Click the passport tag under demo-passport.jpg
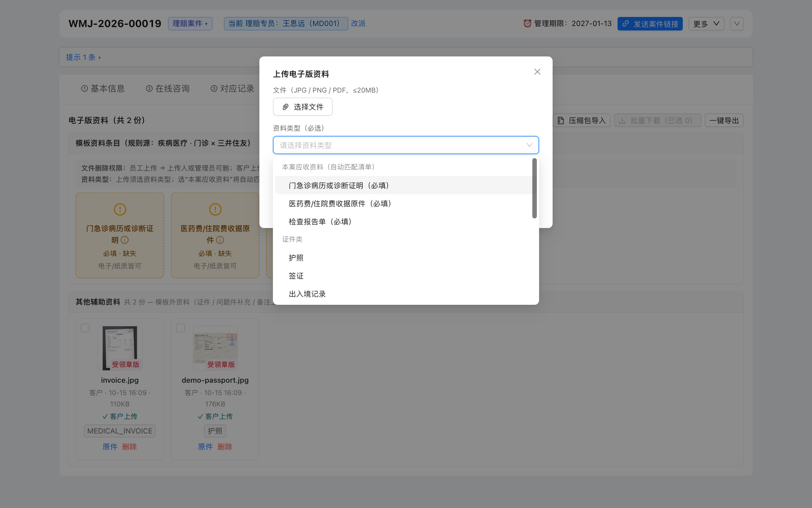Viewport: 812px width, 508px height. (x=215, y=431)
